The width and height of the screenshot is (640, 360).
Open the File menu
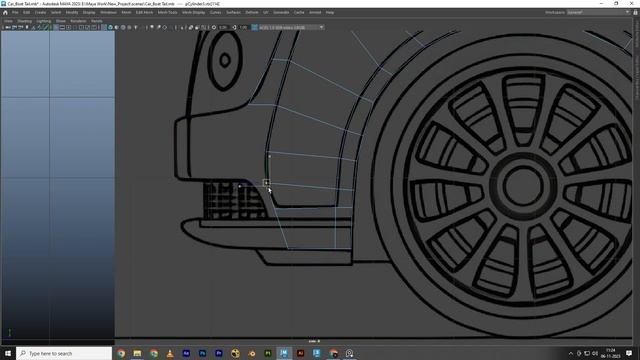pos(15,13)
